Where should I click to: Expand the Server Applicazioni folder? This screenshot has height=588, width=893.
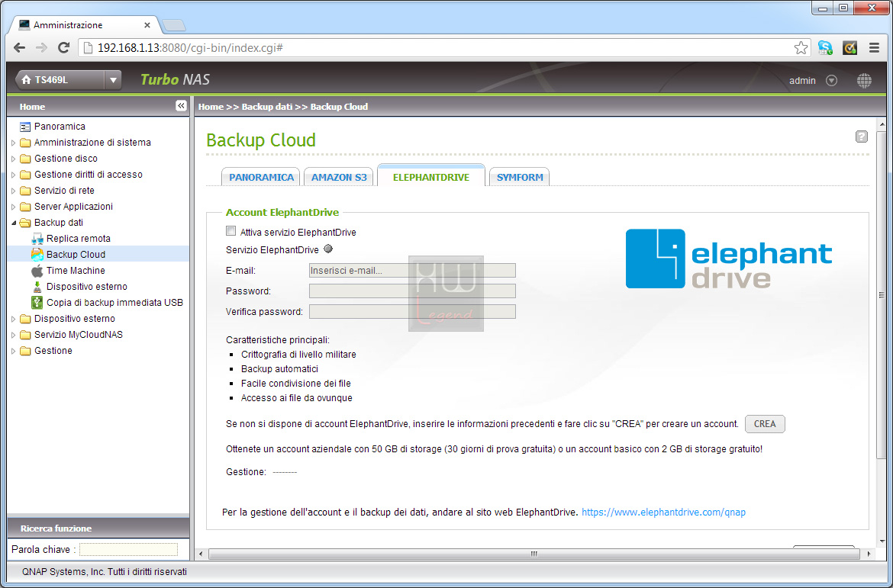[x=14, y=207]
